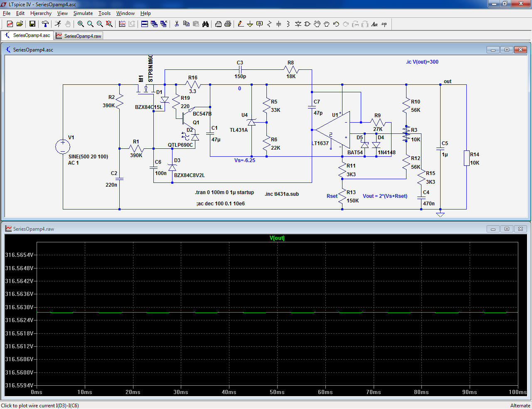This screenshot has width=532, height=409.
Task: Open the Simulate menu
Action: [83, 13]
